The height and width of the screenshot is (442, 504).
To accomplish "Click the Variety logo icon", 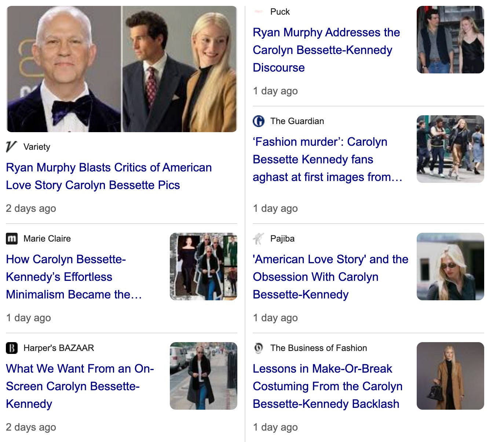I will [x=12, y=147].
